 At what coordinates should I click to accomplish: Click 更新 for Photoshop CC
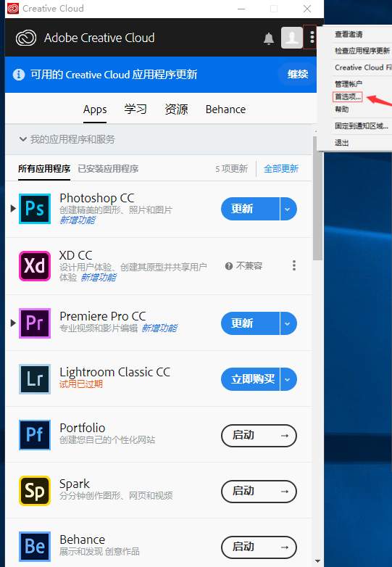tap(250, 209)
